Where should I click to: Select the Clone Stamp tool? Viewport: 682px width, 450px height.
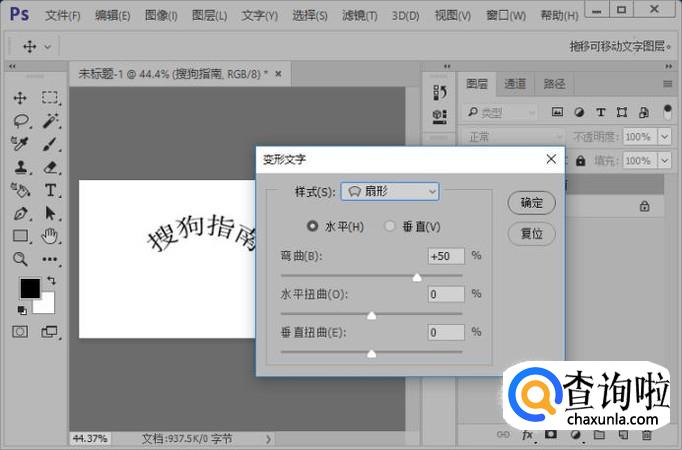pos(20,167)
